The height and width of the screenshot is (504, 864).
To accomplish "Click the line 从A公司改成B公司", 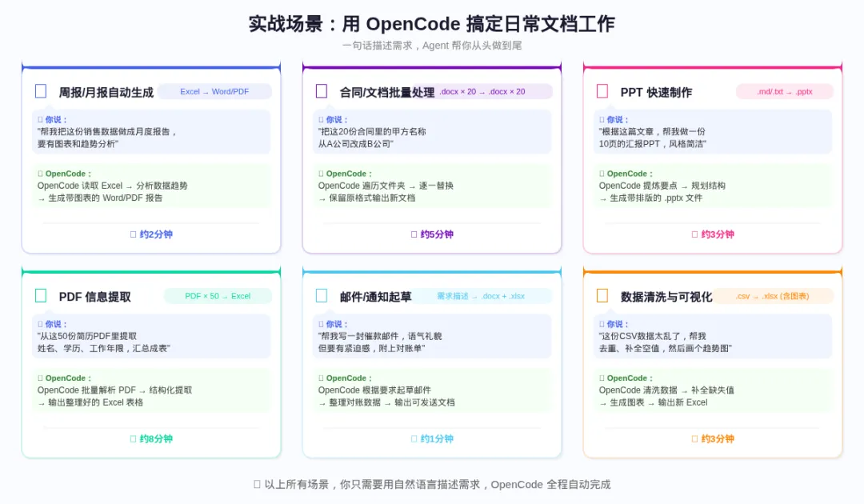I will coord(356,144).
